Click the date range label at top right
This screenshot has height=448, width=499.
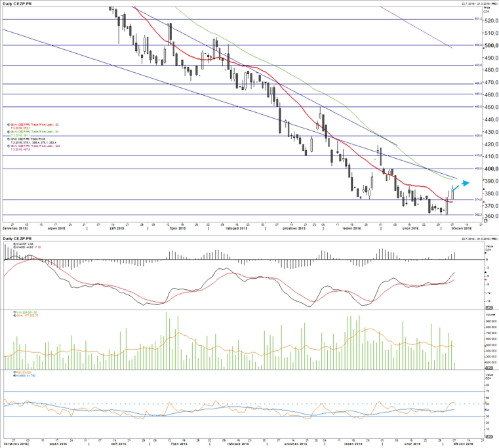pos(479,4)
